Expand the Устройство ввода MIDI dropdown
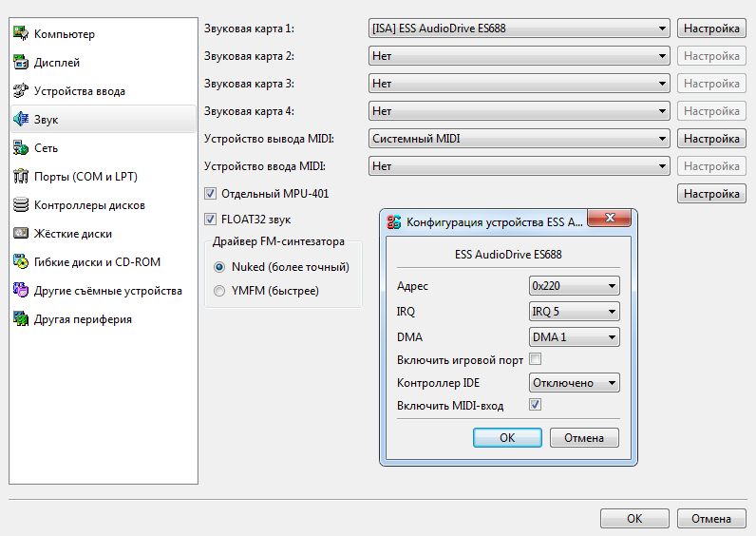 [520, 166]
